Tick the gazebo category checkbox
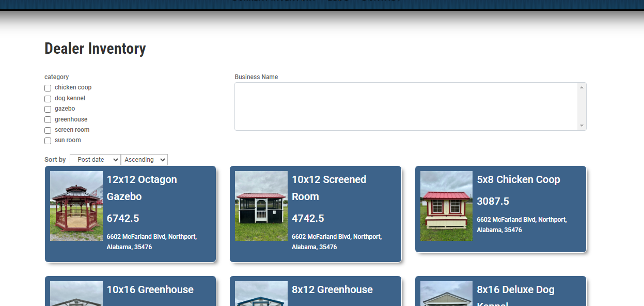644x306 pixels. tap(48, 109)
